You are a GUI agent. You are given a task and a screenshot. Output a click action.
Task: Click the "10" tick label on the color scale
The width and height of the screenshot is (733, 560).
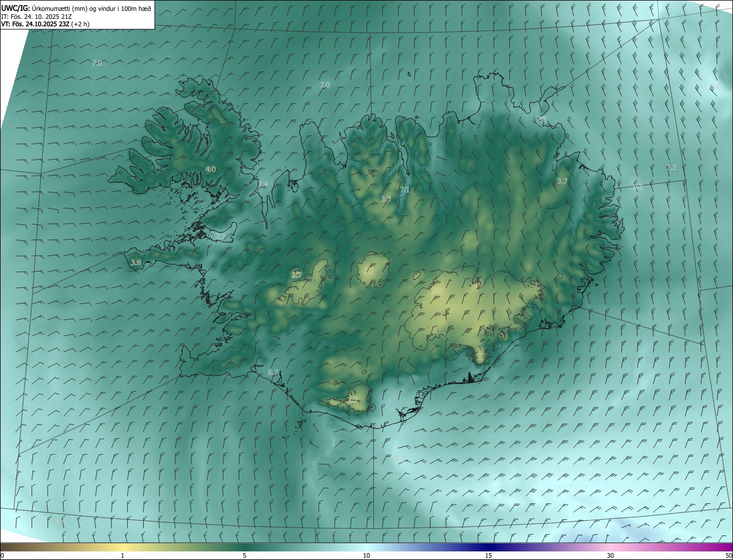click(x=366, y=555)
